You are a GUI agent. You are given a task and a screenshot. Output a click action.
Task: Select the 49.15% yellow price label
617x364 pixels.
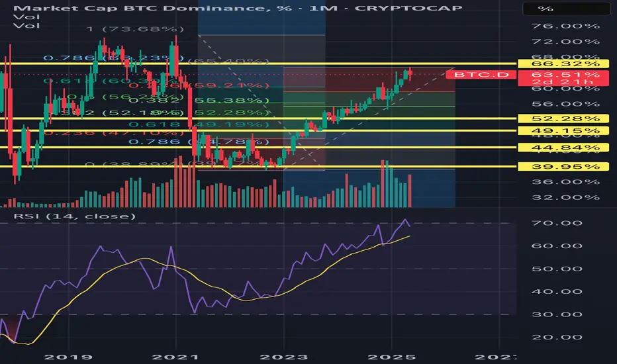click(563, 130)
